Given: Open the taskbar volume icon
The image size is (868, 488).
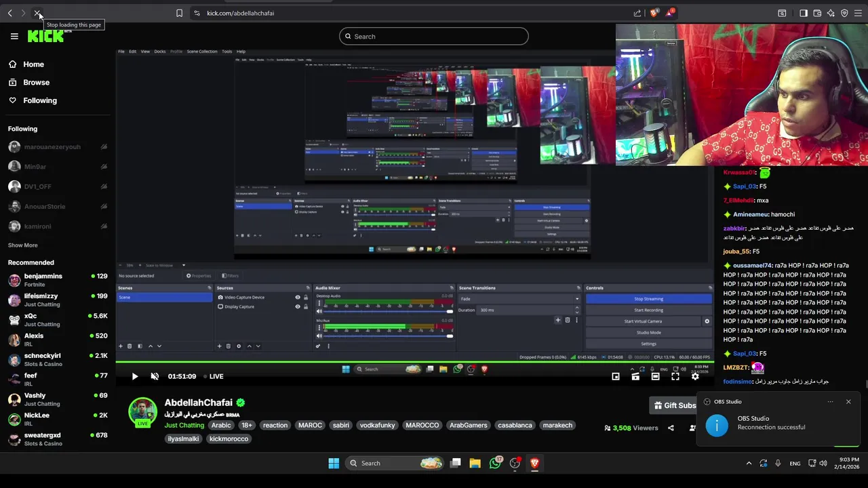Looking at the screenshot, I should (x=823, y=464).
